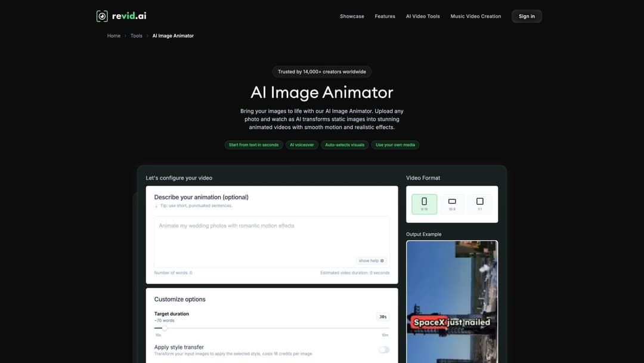Click the revid.ai logo icon

pyautogui.click(x=102, y=16)
